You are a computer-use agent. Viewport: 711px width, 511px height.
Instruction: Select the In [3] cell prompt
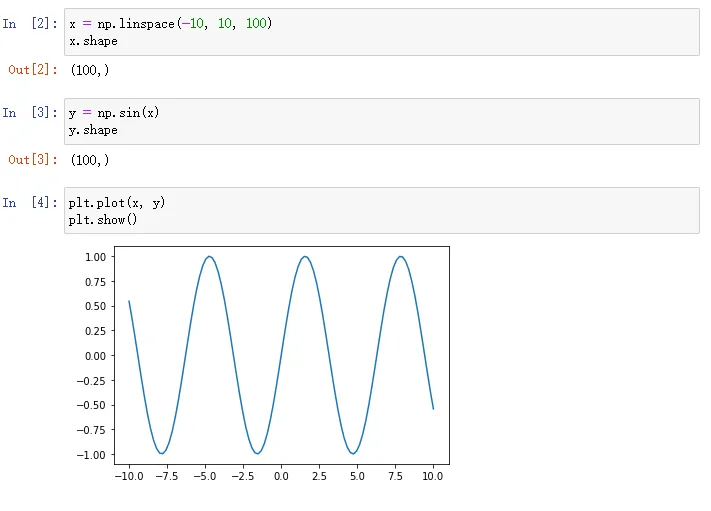(30, 112)
